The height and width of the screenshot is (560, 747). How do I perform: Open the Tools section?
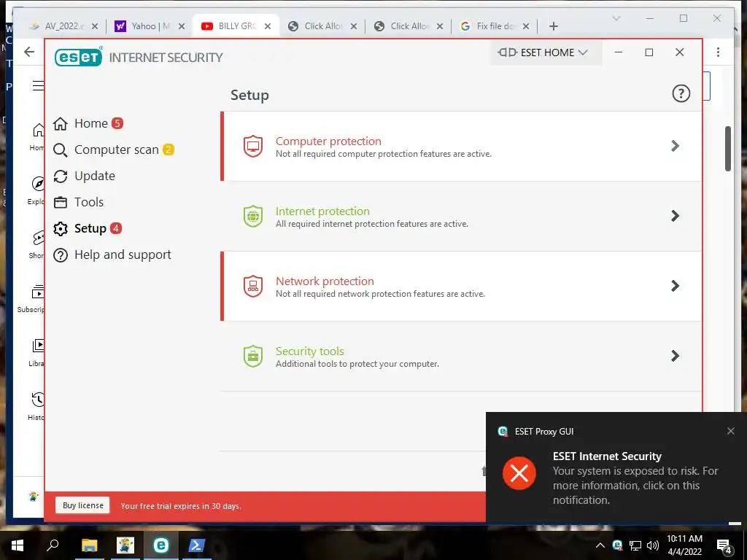[78, 202]
